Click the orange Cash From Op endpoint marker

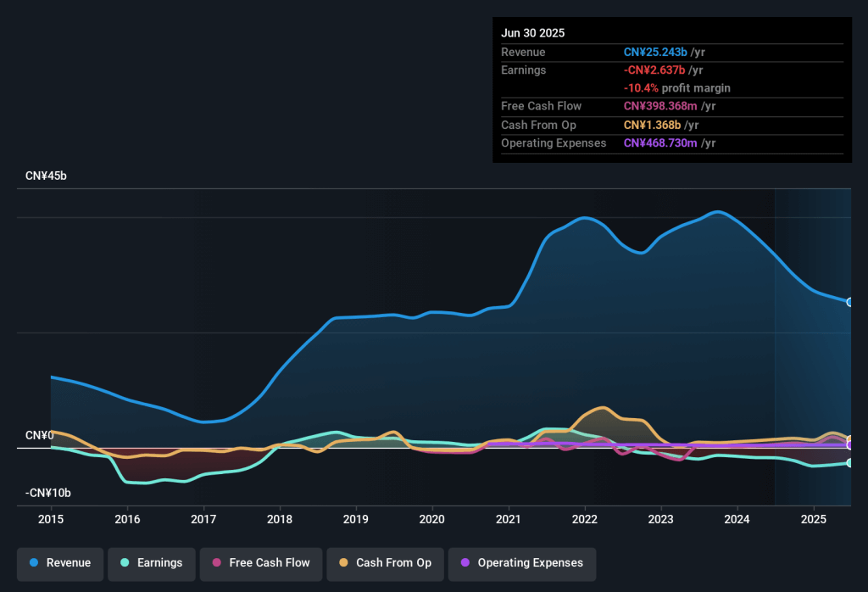849,439
